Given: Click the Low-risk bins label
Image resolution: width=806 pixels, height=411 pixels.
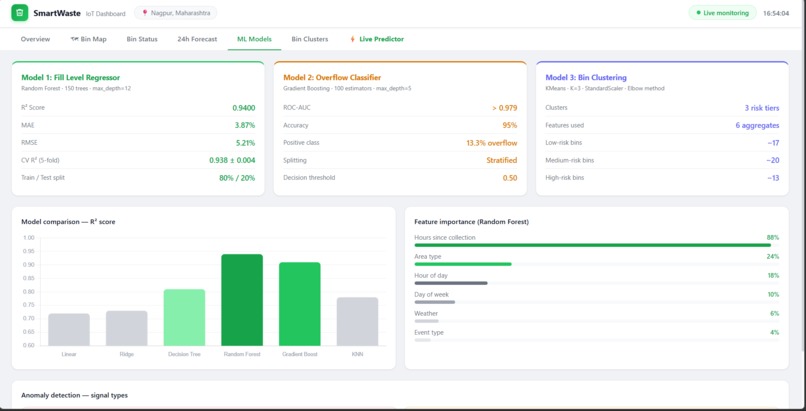Looking at the screenshot, I should (x=563, y=143).
